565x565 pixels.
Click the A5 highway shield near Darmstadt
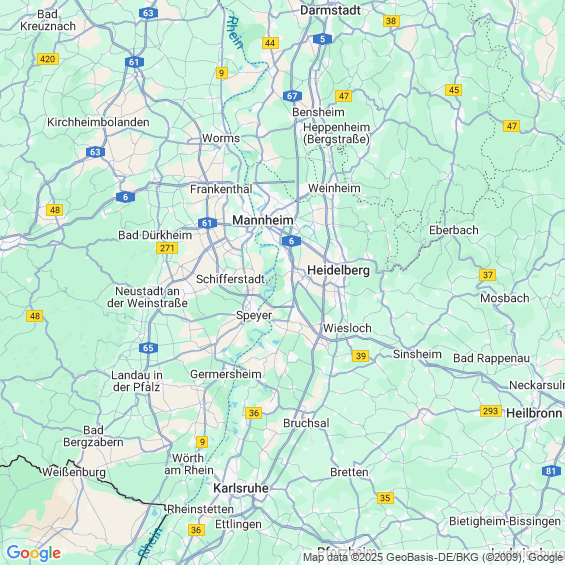coord(322,39)
